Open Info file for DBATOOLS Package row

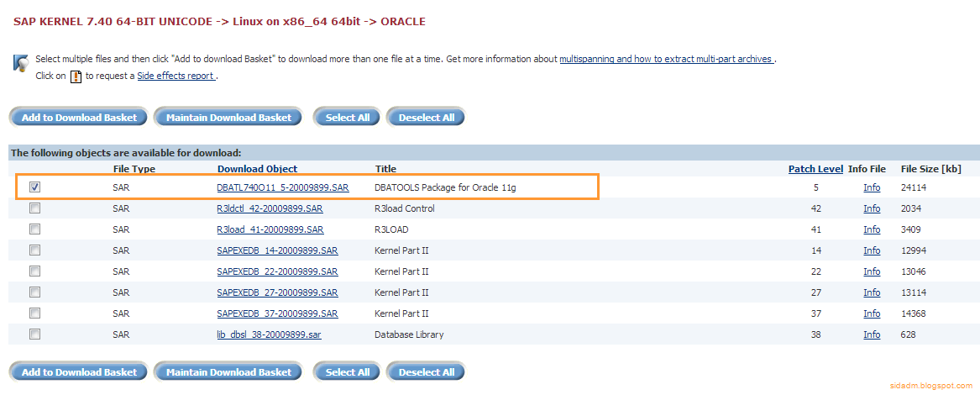click(872, 187)
